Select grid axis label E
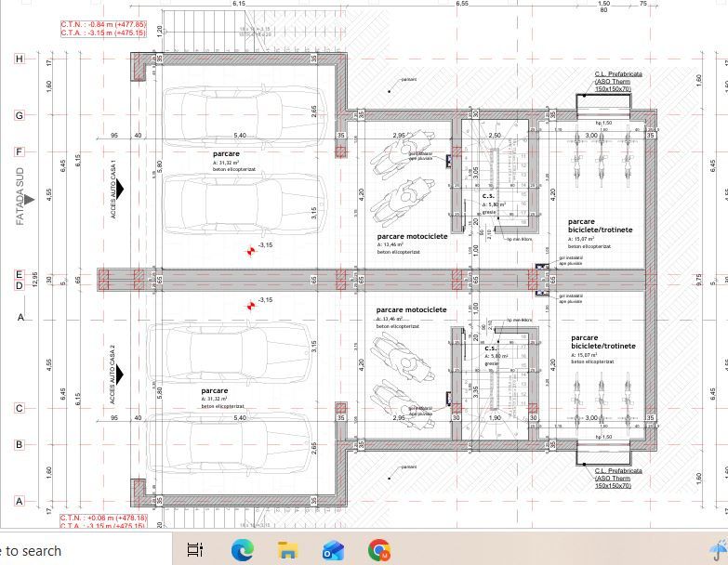The width and height of the screenshot is (728, 565). 19,274
